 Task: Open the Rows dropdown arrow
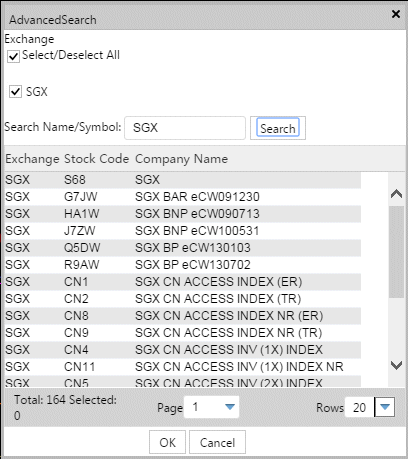[385, 407]
